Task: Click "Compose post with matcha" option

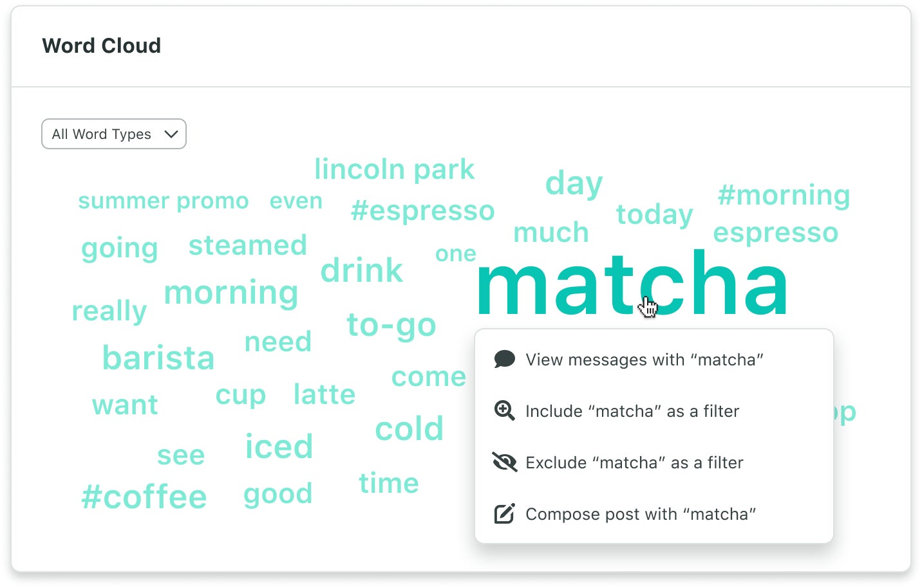Action: [x=641, y=514]
